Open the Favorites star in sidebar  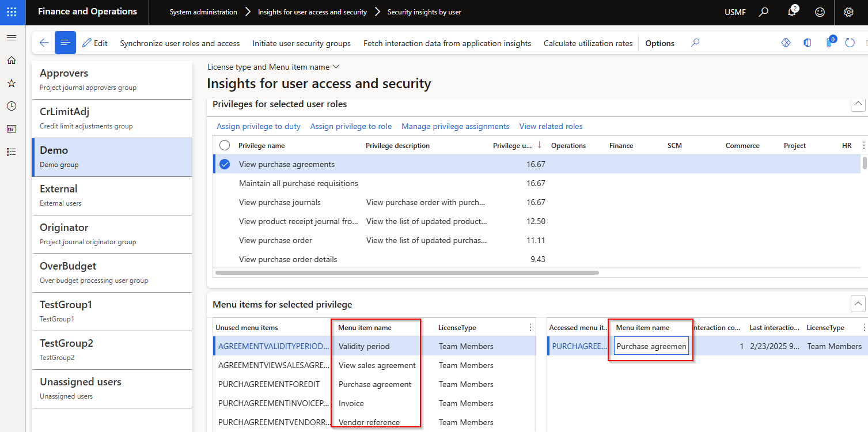[12, 84]
